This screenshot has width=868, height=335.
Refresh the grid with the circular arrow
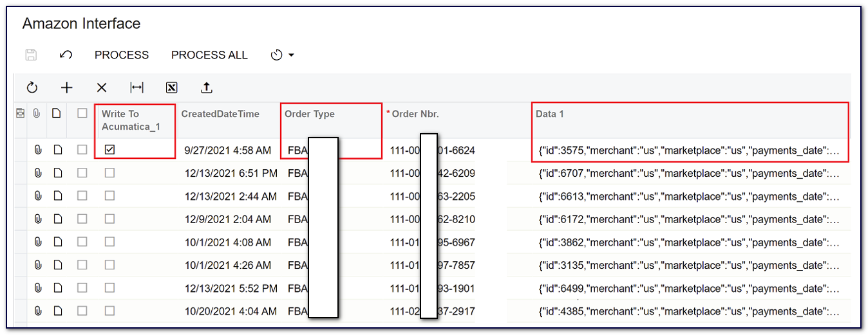tap(32, 88)
